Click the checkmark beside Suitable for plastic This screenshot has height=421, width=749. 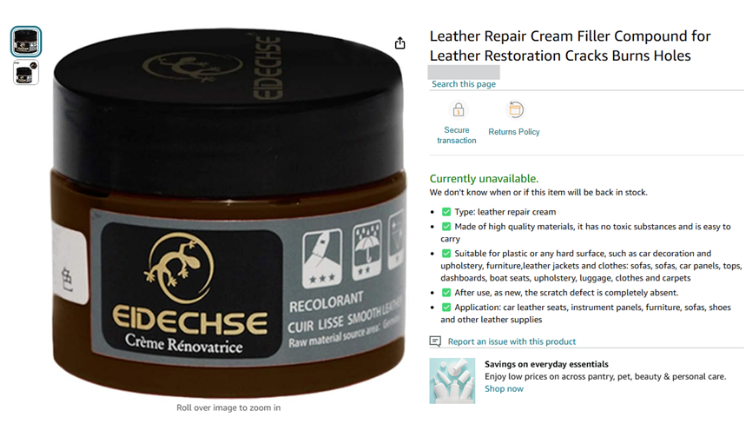point(446,253)
